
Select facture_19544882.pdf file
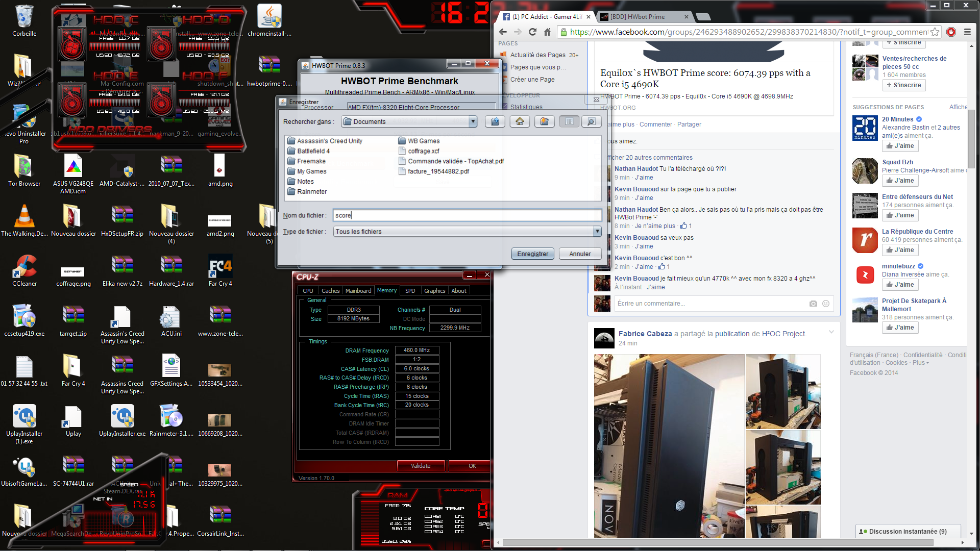[x=433, y=171]
